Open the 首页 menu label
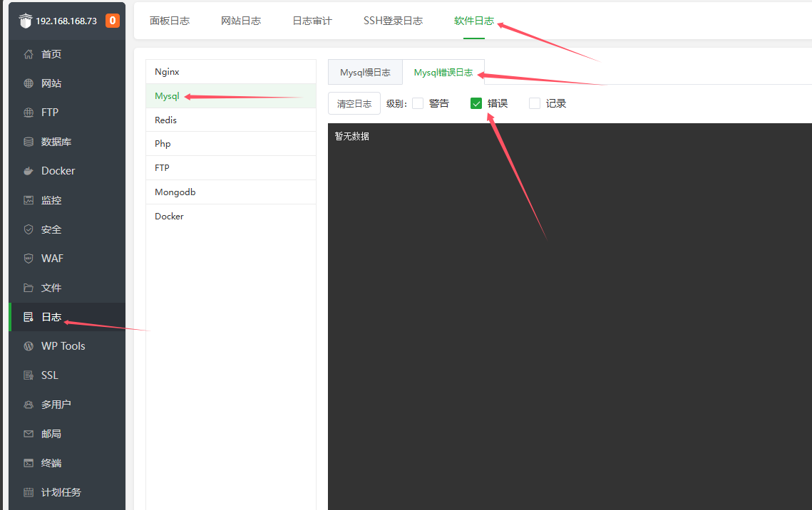The width and height of the screenshot is (812, 510). click(x=51, y=54)
